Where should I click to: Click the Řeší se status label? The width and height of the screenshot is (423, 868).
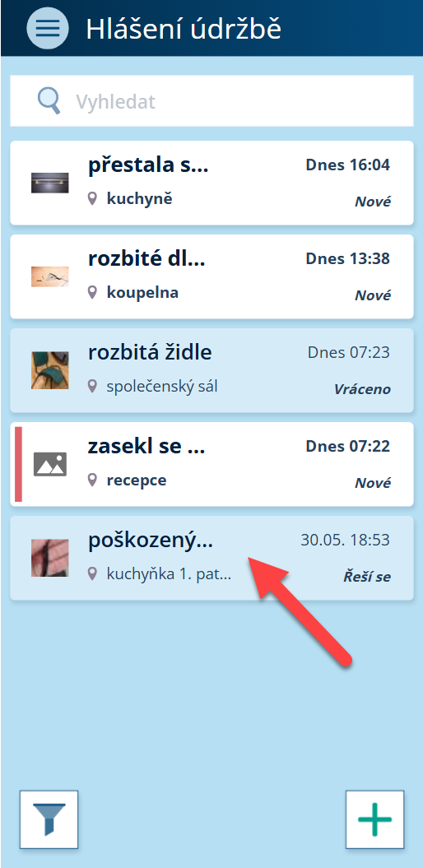coord(367,577)
